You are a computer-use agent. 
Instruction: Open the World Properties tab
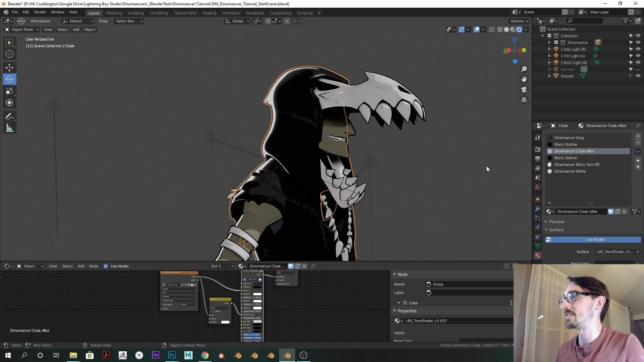pyautogui.click(x=538, y=187)
